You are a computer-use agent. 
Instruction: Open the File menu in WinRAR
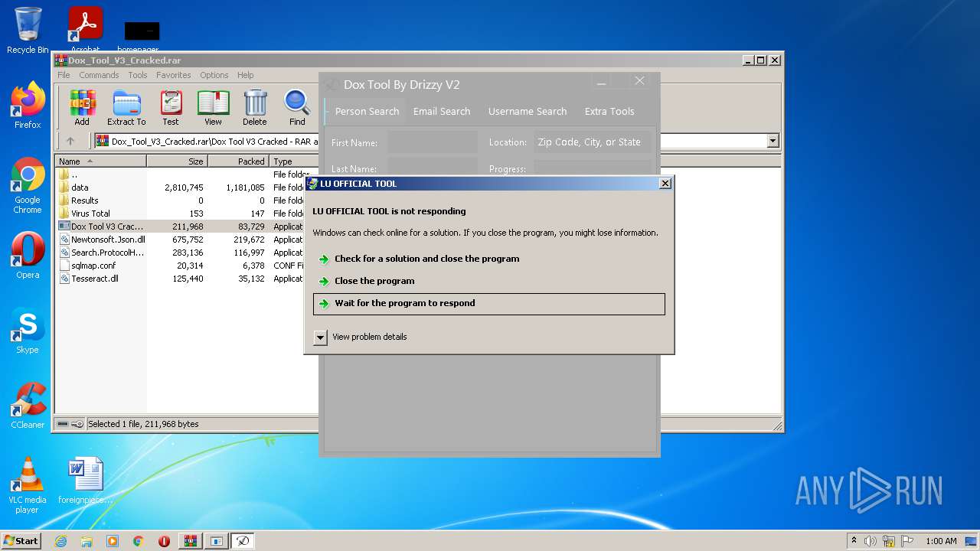[64, 75]
